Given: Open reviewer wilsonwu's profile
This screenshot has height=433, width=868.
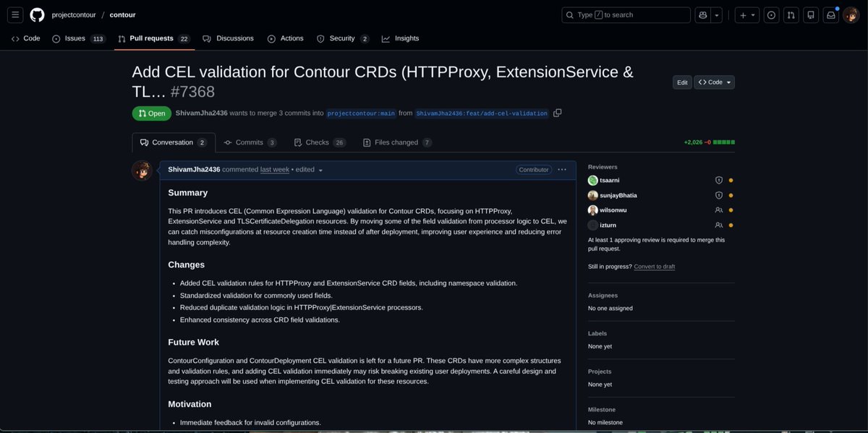Looking at the screenshot, I should [613, 210].
